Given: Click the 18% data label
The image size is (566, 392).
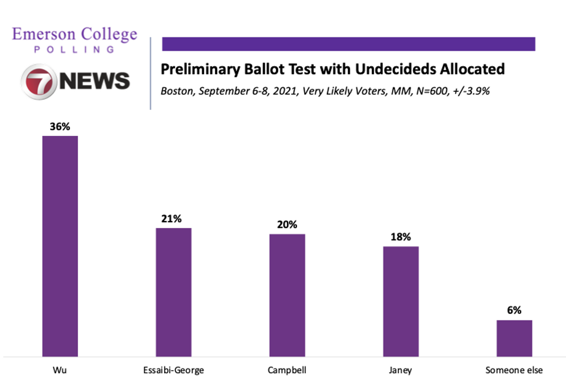Looking at the screenshot, I should click(x=400, y=237).
